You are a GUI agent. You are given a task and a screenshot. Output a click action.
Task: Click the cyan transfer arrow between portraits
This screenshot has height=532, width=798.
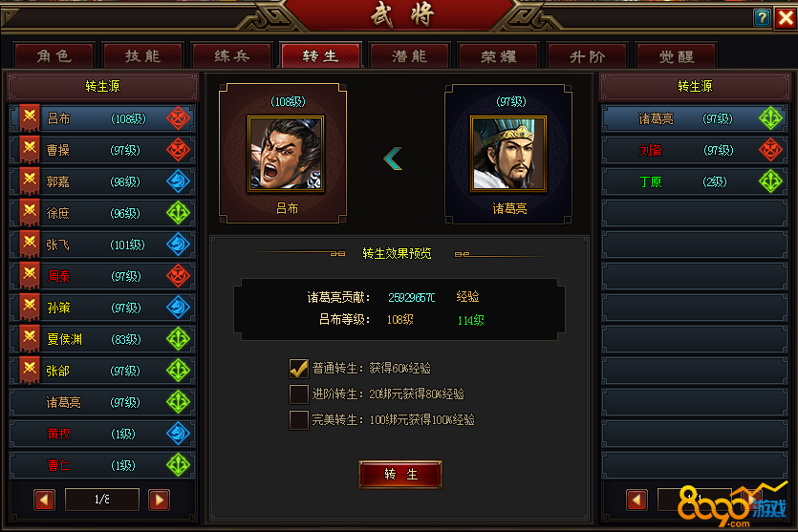[x=393, y=159]
